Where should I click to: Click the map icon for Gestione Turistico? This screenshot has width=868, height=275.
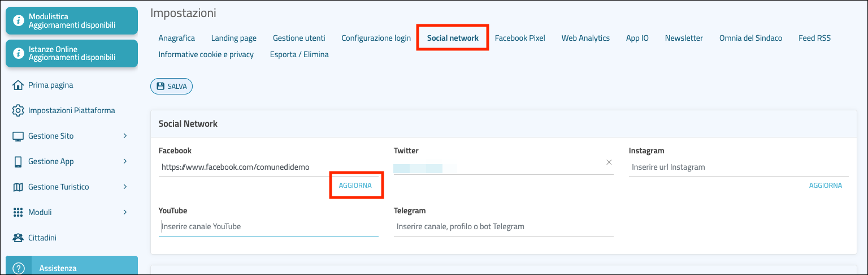pos(18,187)
